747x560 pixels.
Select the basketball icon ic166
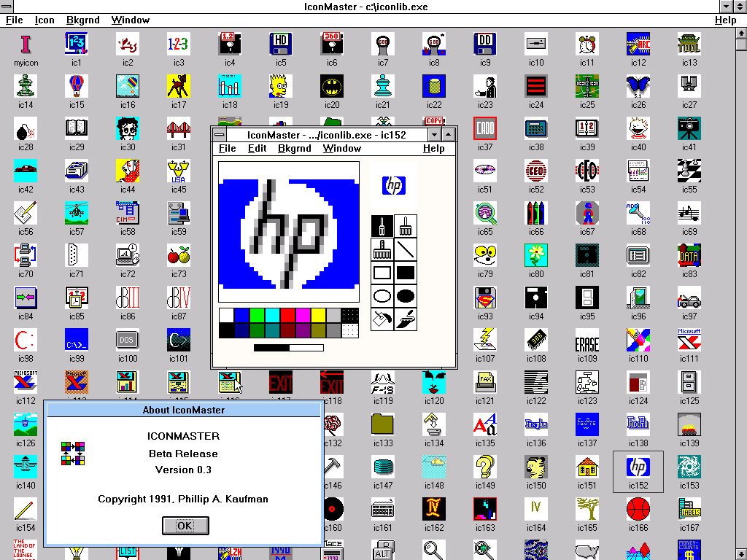(x=638, y=508)
